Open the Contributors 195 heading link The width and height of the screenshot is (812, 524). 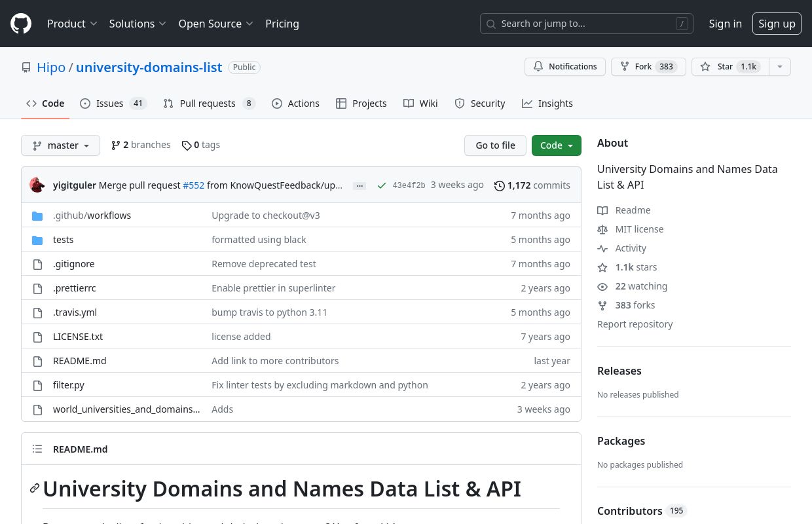(641, 511)
